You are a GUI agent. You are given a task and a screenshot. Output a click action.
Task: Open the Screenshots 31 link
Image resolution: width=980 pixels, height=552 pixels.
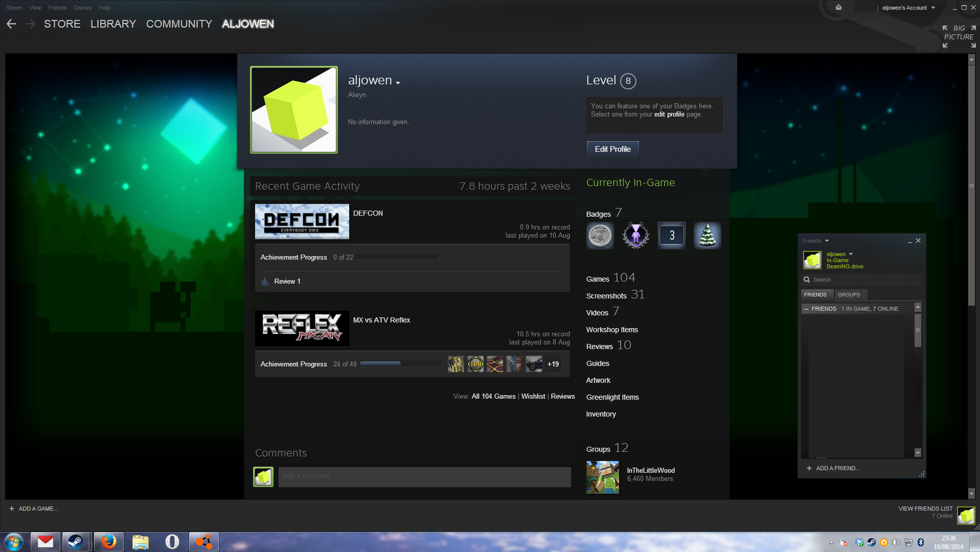[x=616, y=295]
